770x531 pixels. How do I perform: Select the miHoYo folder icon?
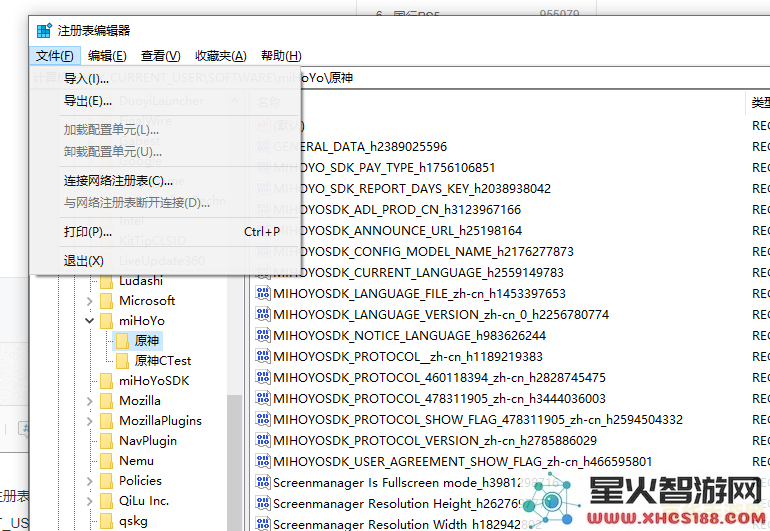[106, 321]
